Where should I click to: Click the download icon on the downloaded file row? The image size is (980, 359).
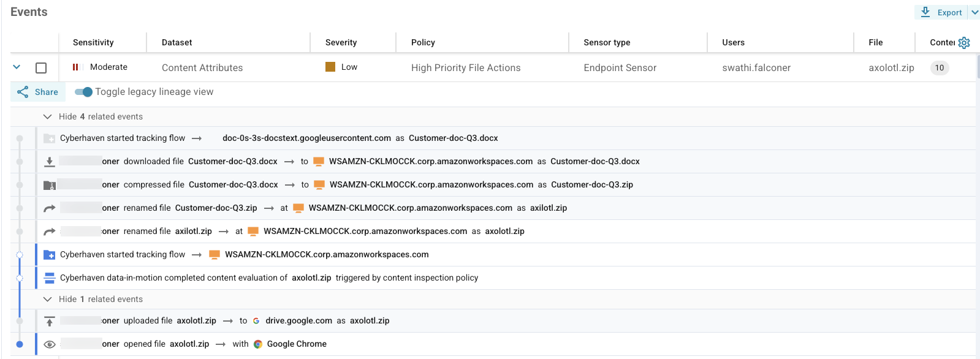pyautogui.click(x=50, y=162)
